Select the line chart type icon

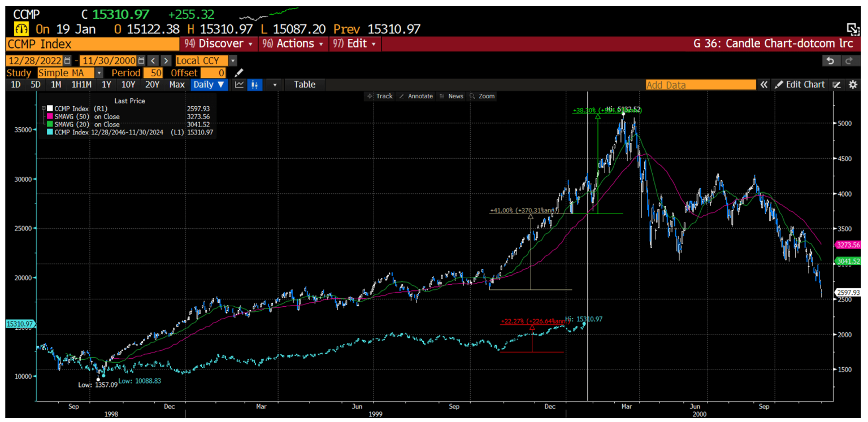click(239, 84)
